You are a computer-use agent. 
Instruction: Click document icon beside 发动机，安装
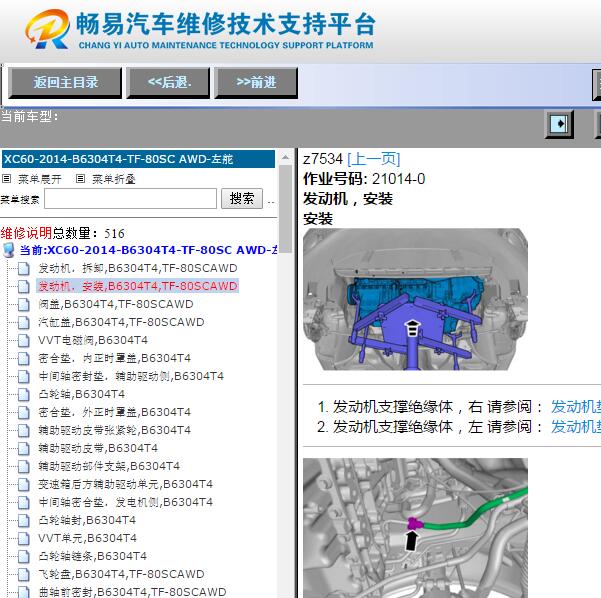24,287
